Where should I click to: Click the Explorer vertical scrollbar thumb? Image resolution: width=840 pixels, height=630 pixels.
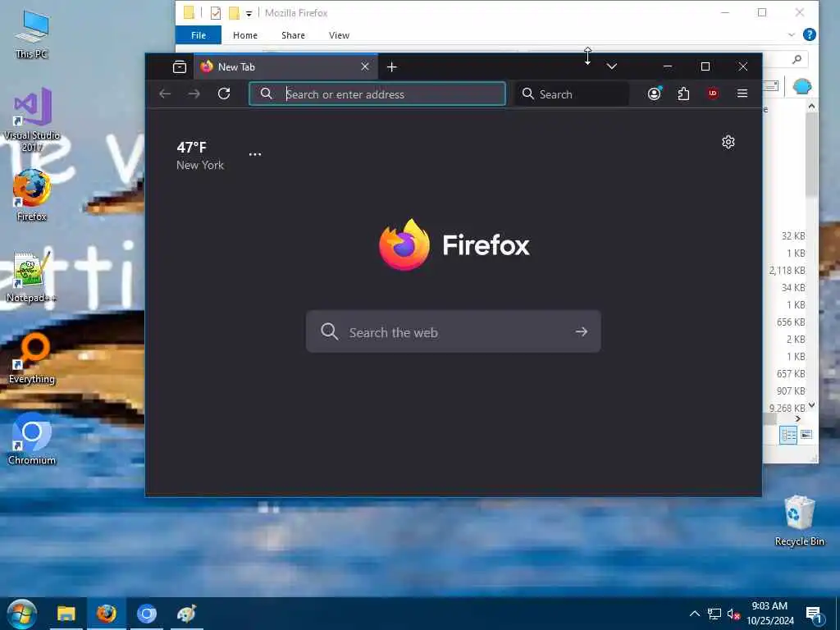811,154
